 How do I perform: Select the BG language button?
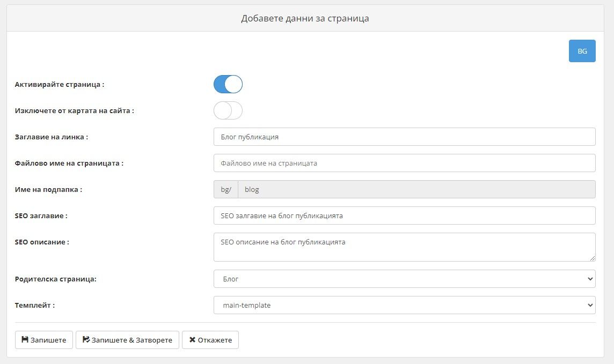point(582,51)
